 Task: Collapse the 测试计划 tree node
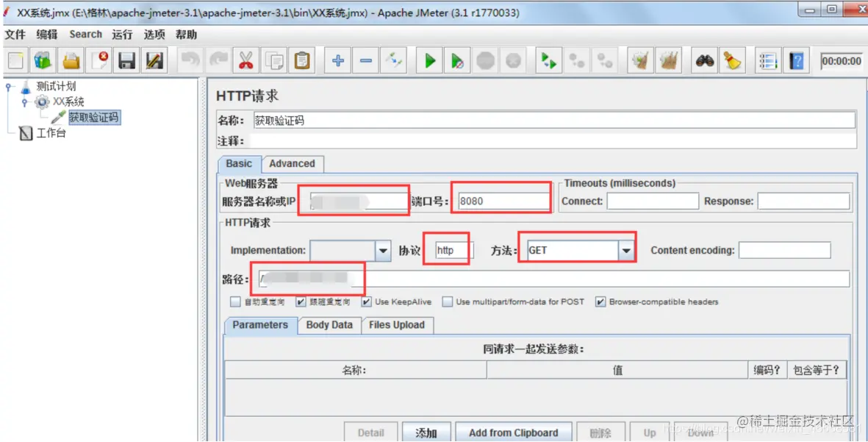click(x=9, y=87)
